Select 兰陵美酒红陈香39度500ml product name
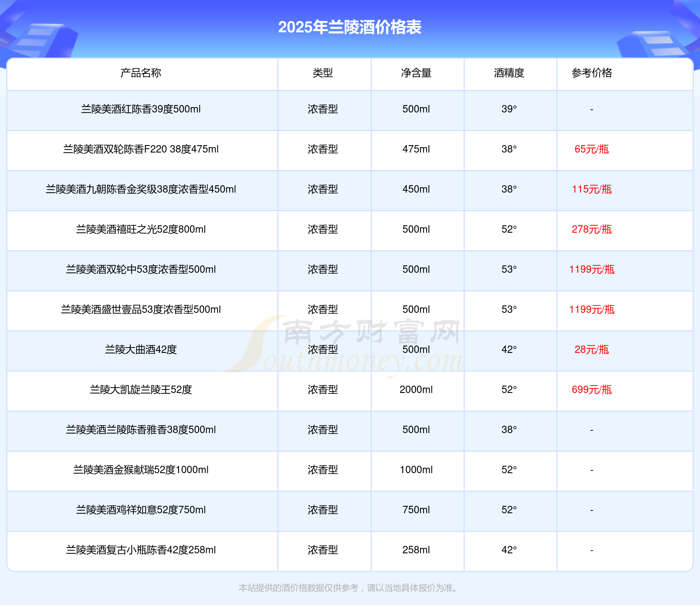 point(141,109)
